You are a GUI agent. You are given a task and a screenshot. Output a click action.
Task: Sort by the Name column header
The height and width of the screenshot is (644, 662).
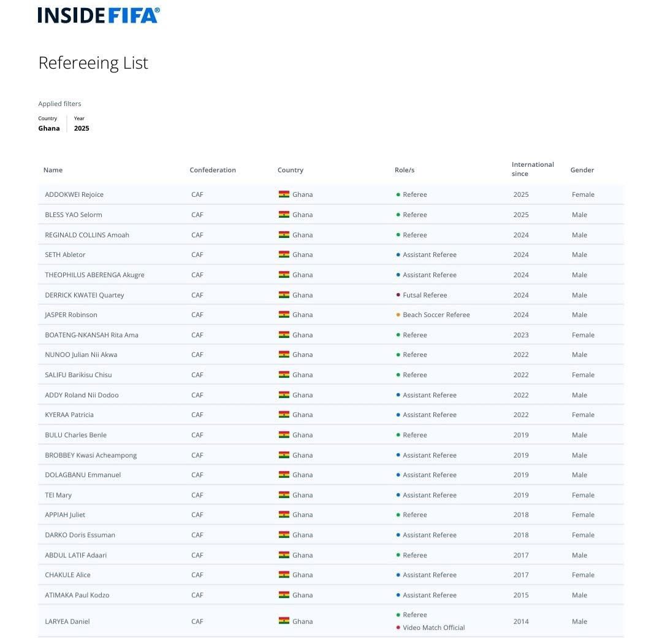[x=53, y=170]
